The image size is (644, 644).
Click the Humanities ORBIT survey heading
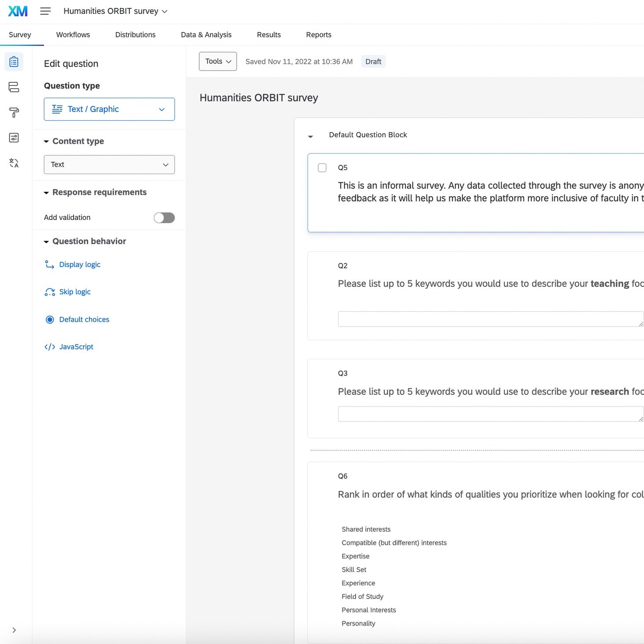coord(259,98)
